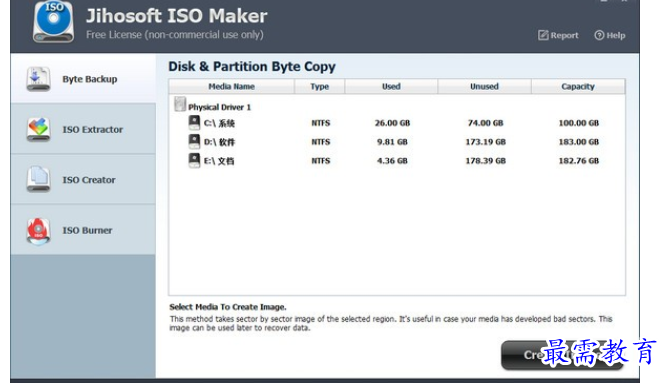The width and height of the screenshot is (665, 383).
Task: Click the Help question mark icon
Action: click(599, 35)
